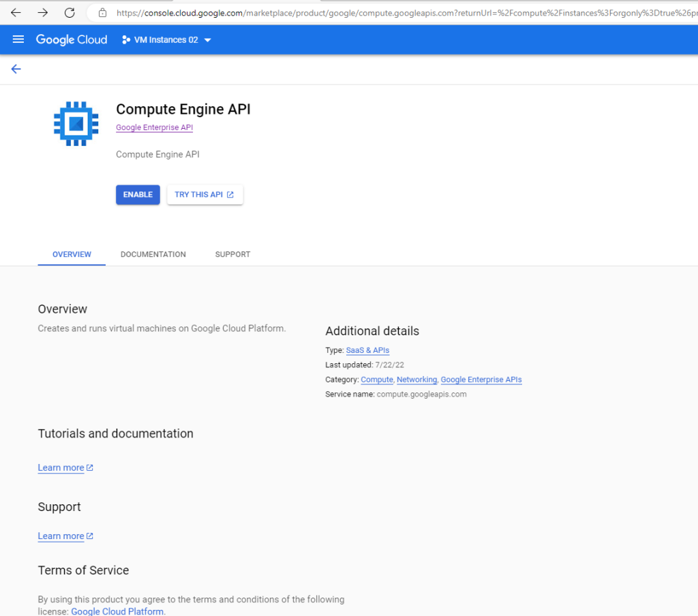The height and width of the screenshot is (616, 698).
Task: Click the blue back arrow below header
Action: 16,69
